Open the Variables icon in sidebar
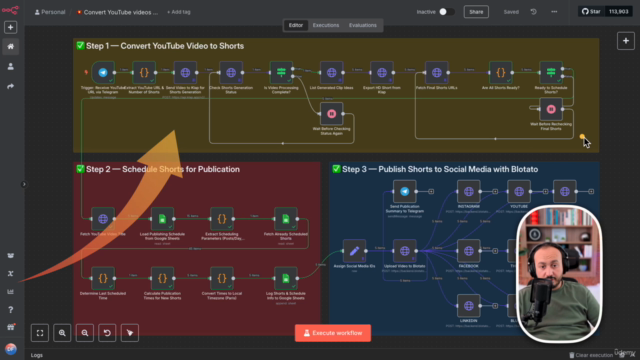 (x=11, y=273)
